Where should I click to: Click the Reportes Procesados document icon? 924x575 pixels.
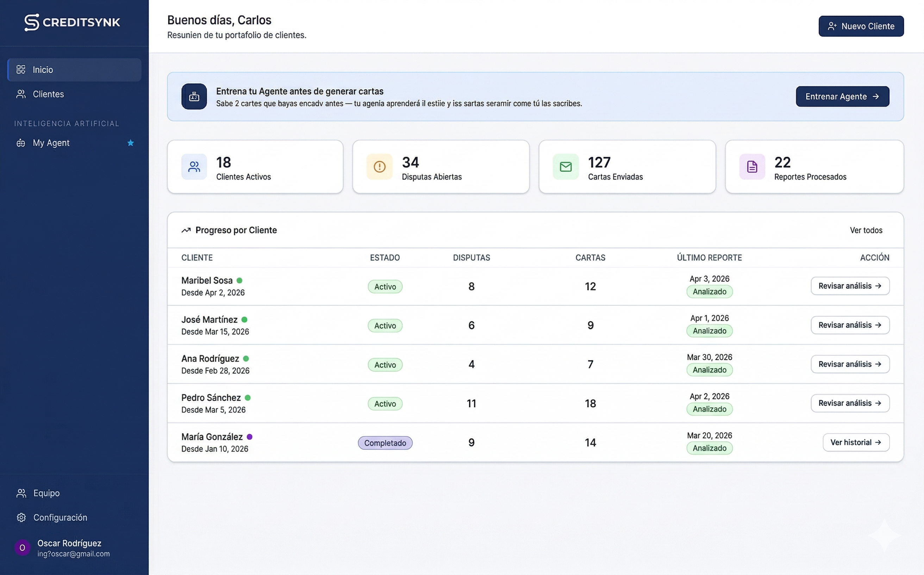pyautogui.click(x=752, y=167)
